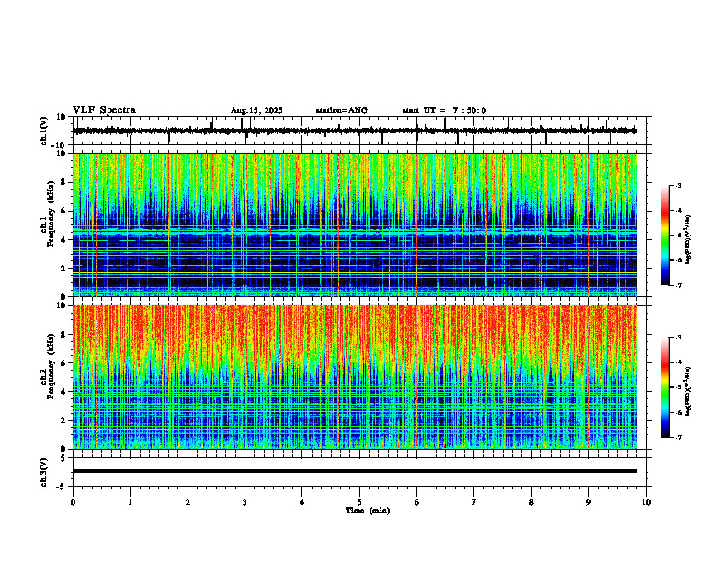Click the "-3" label atop ch.2 colorbar
The image size is (728, 563).
pos(677,338)
